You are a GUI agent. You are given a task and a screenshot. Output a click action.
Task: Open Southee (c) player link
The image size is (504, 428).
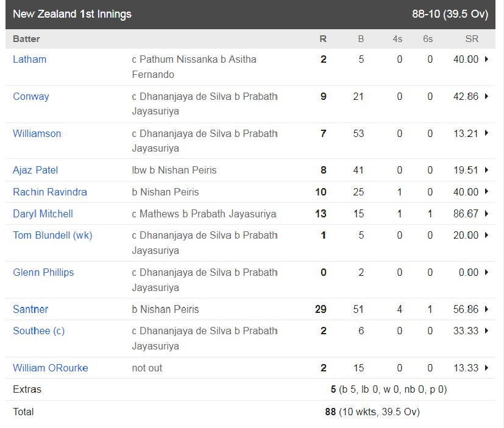click(x=38, y=331)
